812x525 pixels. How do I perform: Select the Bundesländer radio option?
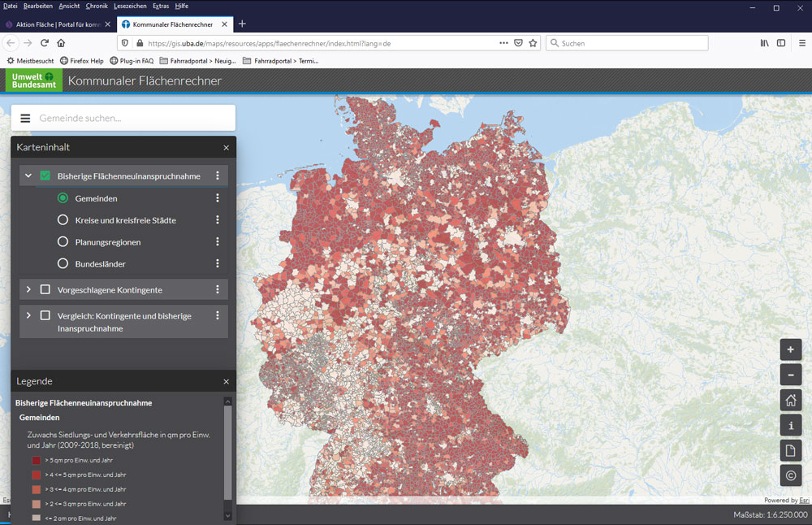click(63, 263)
